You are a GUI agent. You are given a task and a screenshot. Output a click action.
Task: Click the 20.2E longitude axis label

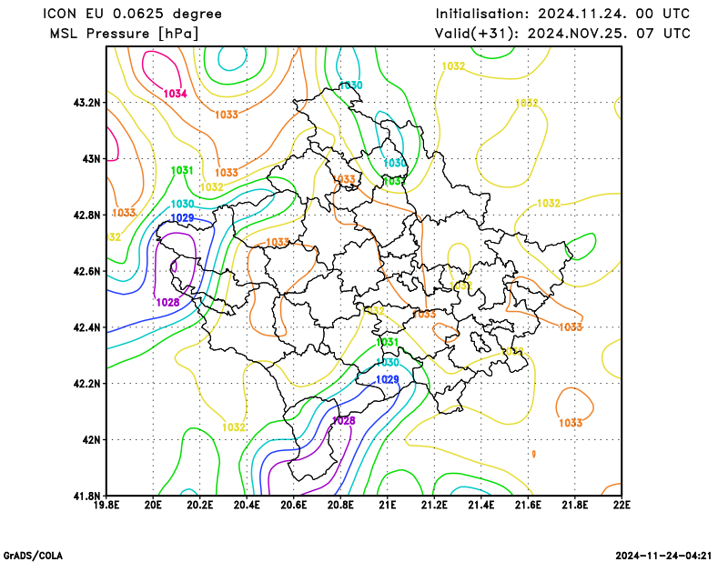200,505
